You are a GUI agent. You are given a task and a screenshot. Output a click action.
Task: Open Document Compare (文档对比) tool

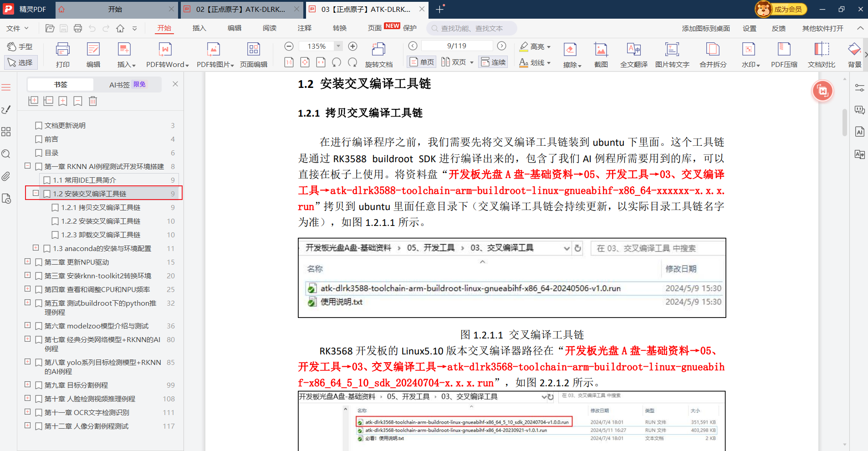coord(822,55)
